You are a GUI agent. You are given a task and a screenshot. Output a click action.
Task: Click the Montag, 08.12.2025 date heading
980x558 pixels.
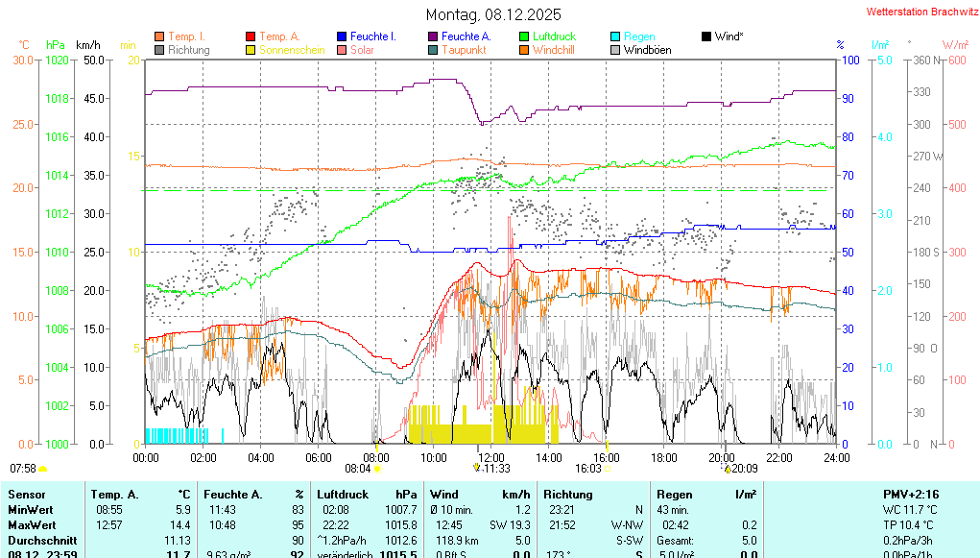494,14
